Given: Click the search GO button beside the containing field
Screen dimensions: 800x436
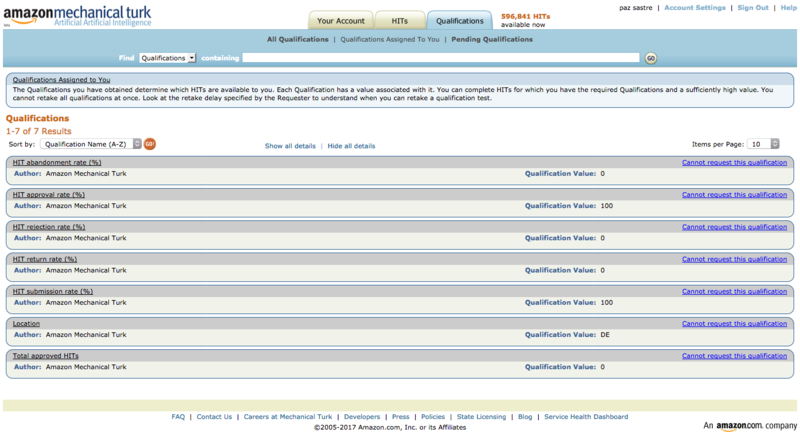Looking at the screenshot, I should click(x=651, y=58).
